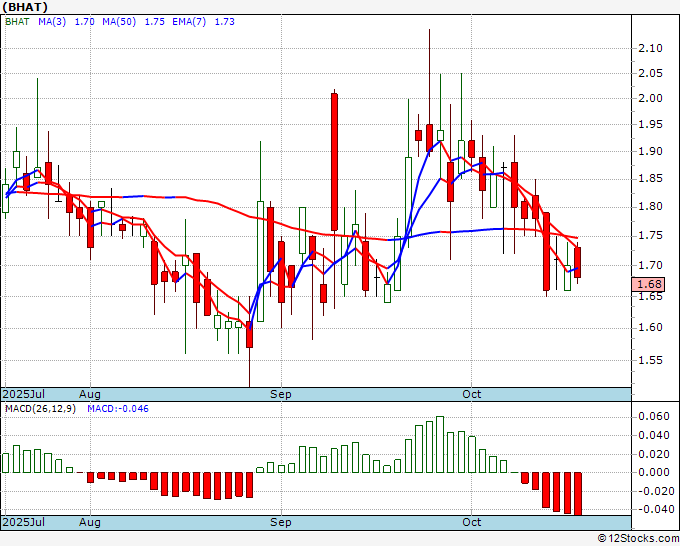Click Oct on MACD time axis
680x546 pixels.
[471, 522]
